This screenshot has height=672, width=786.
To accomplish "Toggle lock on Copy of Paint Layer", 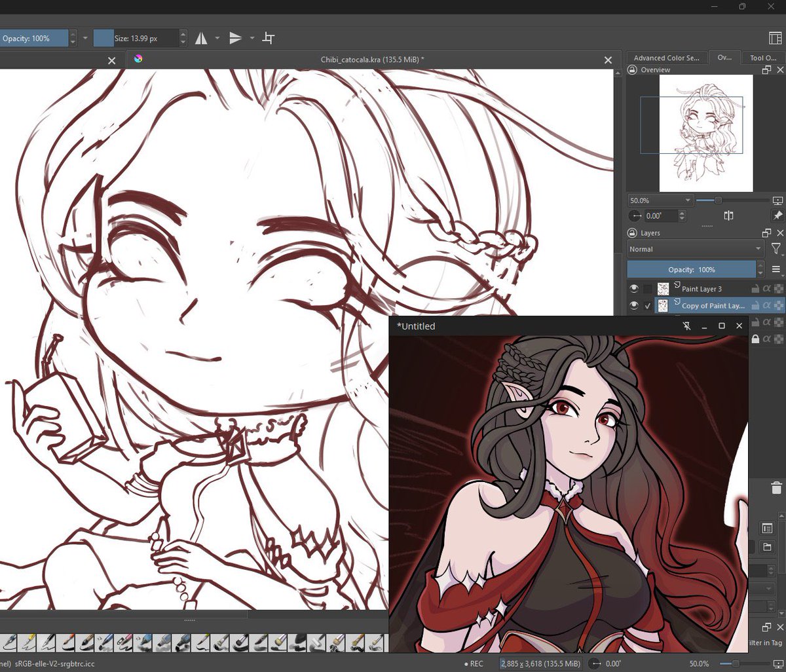I will coord(755,305).
